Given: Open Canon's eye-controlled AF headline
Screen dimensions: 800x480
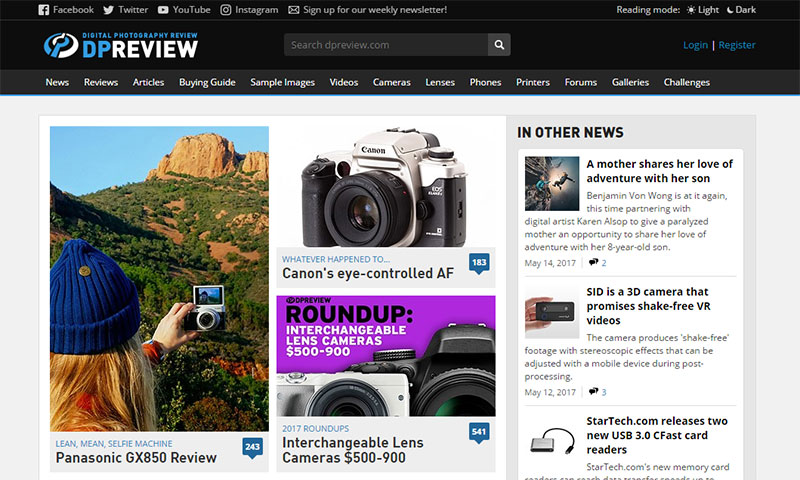Looking at the screenshot, I should click(x=368, y=273).
